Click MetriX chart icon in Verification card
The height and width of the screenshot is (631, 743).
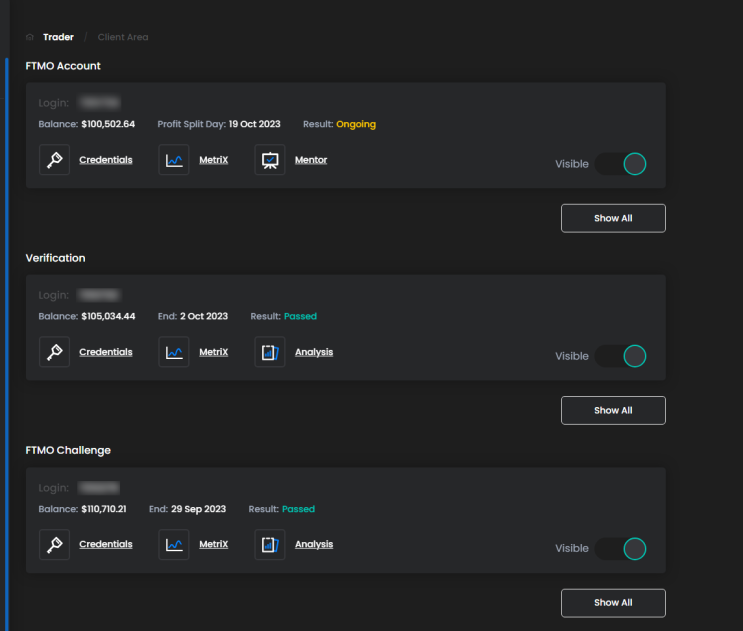(174, 352)
